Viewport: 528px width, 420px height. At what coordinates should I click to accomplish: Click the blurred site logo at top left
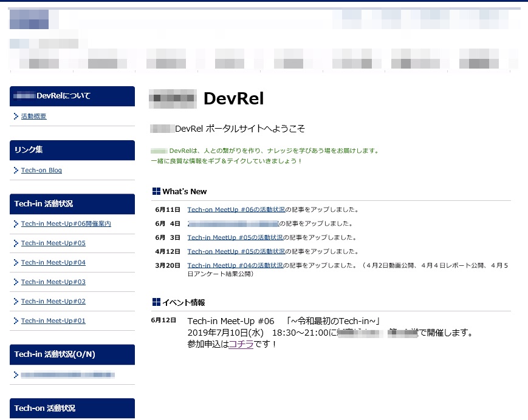(x=29, y=19)
